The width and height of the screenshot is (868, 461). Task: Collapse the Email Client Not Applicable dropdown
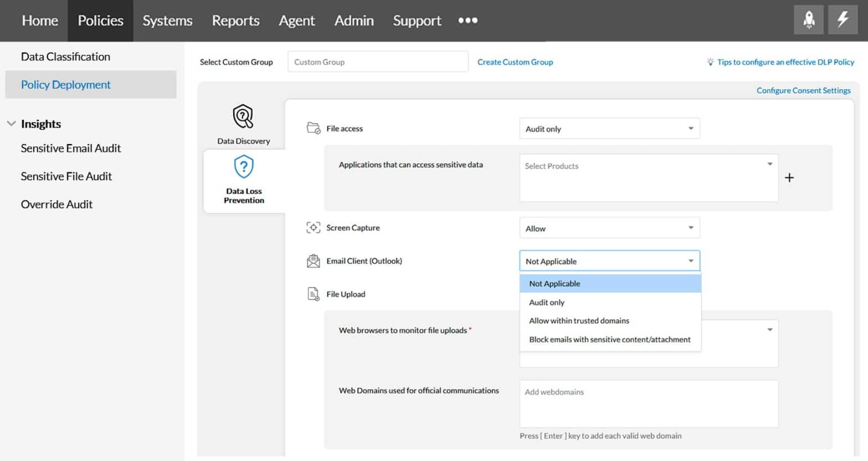(x=609, y=261)
